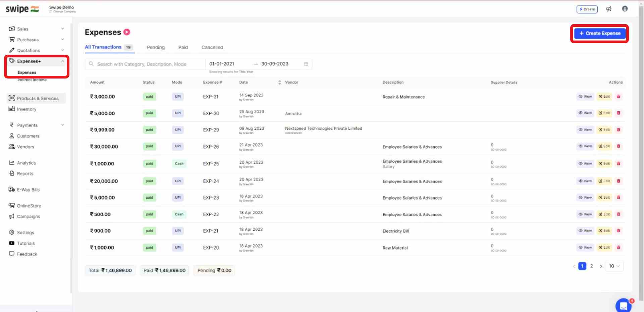644x312 pixels.
Task: Expand the Purchases menu chevron
Action: coord(63,40)
